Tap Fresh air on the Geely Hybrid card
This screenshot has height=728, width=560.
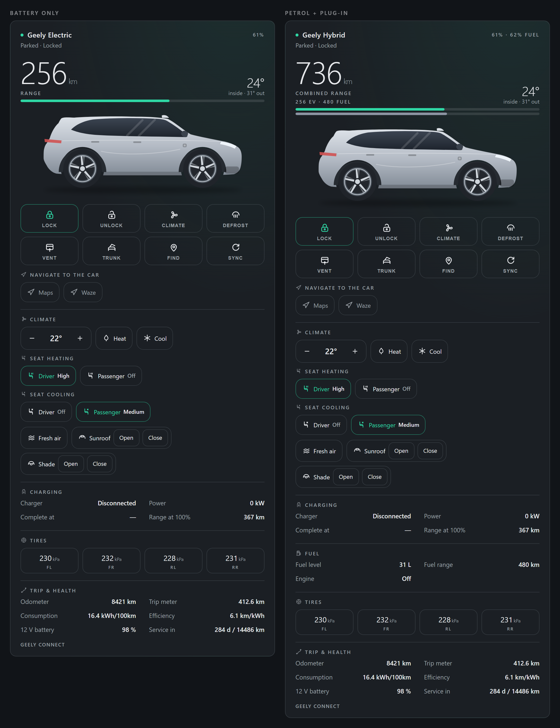click(319, 451)
